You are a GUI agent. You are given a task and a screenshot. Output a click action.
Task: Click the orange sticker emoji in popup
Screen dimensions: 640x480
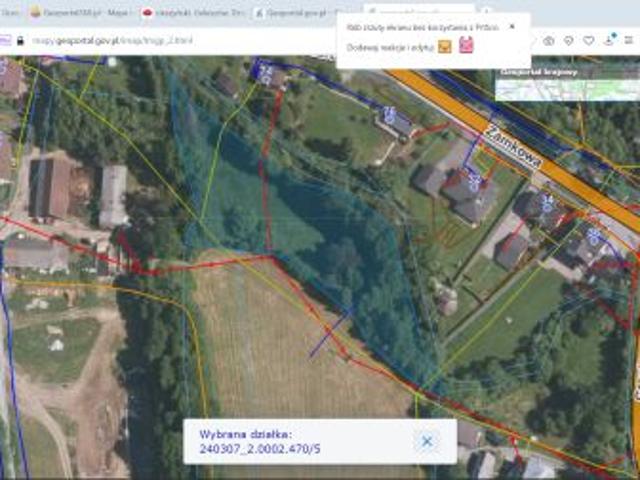click(445, 46)
